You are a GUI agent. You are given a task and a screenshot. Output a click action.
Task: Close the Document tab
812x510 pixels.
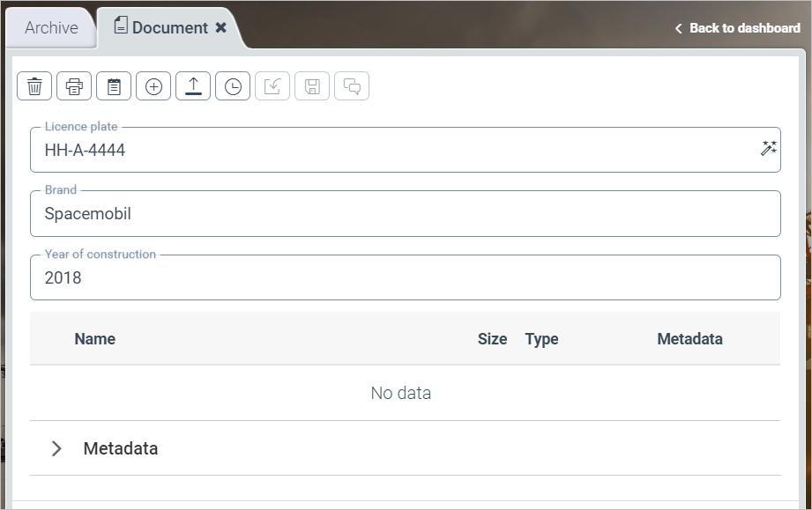pos(221,28)
